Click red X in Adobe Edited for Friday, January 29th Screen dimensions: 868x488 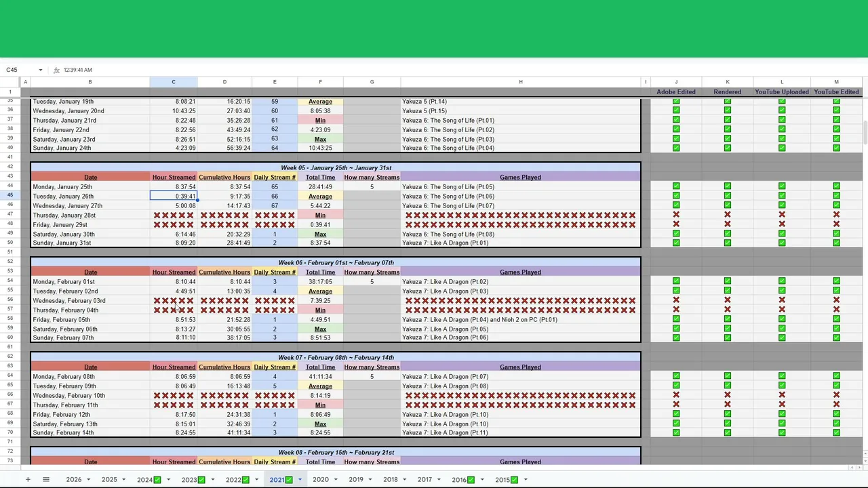676,224
